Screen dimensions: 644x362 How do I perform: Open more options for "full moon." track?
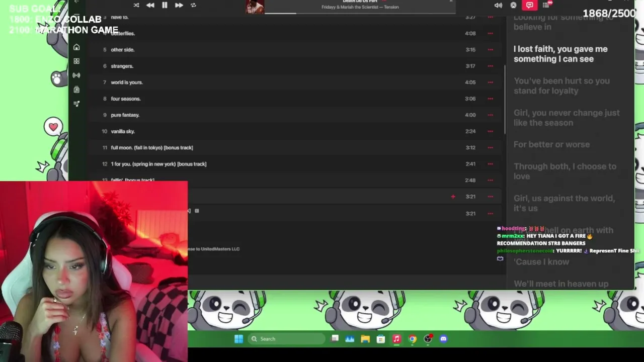(x=490, y=147)
